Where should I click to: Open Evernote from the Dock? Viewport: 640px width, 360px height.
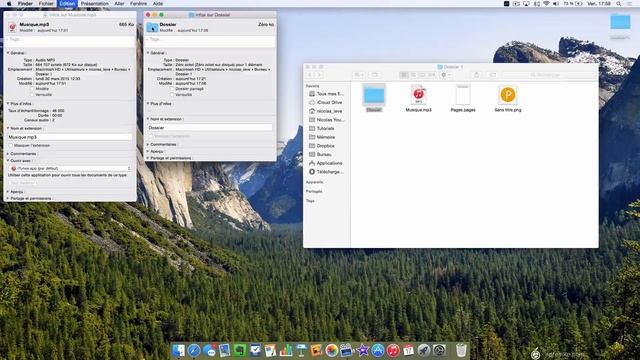(240, 350)
